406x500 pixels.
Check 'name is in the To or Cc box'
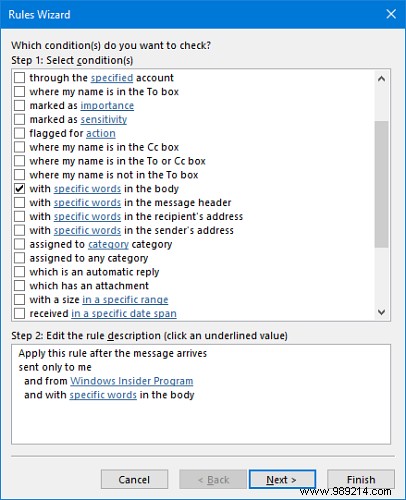tap(19, 161)
